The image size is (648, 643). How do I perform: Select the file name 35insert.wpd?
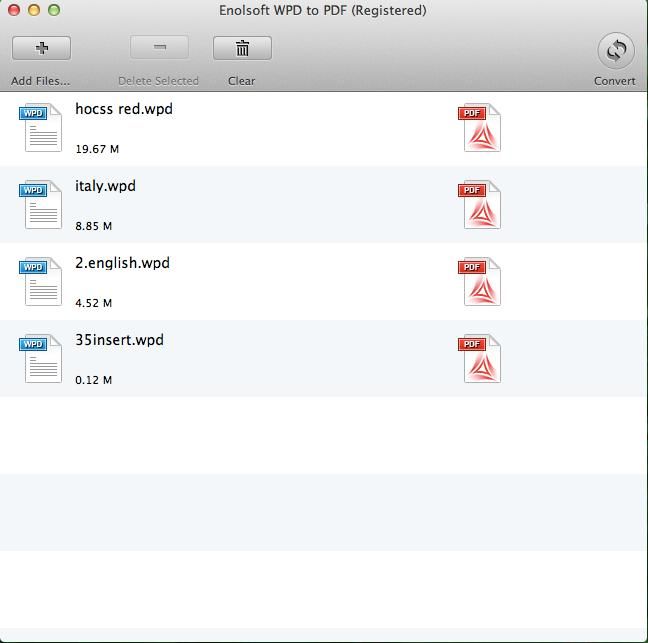[119, 340]
